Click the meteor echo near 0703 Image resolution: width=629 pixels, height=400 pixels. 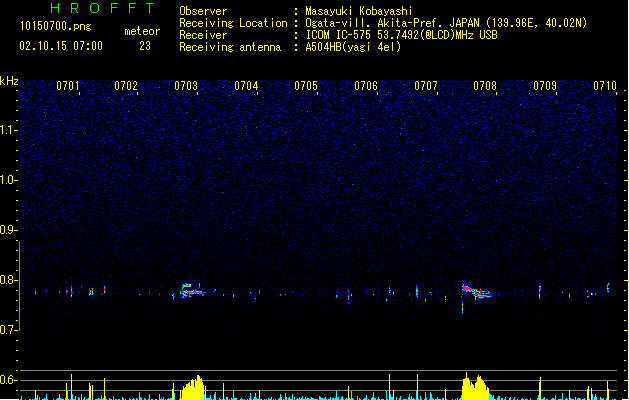[192, 290]
